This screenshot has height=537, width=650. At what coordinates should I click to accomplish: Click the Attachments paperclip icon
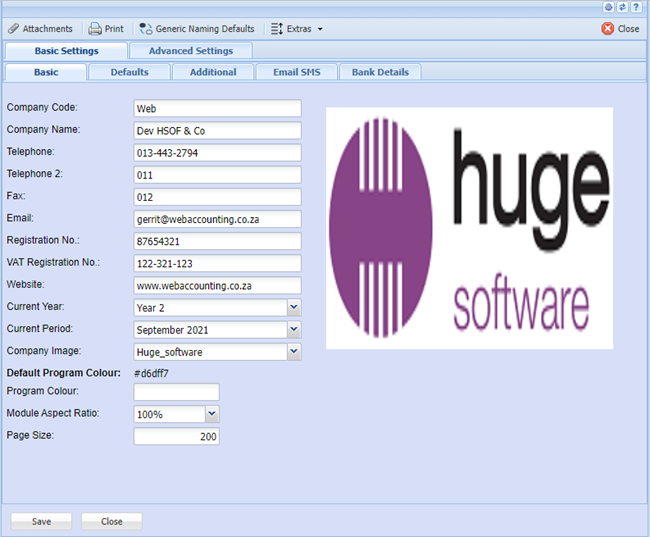(13, 29)
